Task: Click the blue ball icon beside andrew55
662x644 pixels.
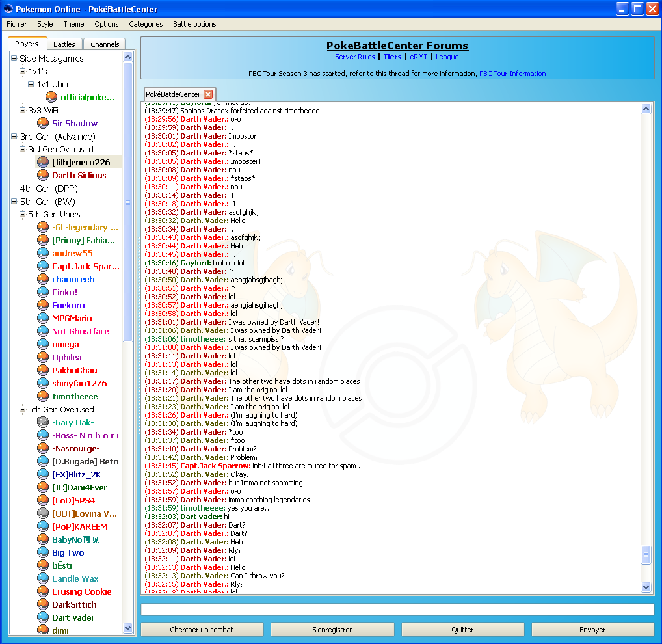Action: 43,254
